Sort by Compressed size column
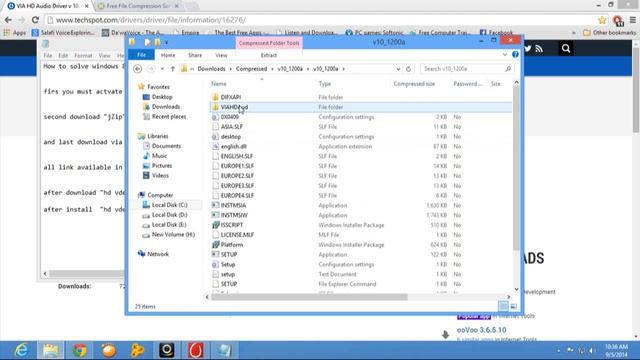 pyautogui.click(x=414, y=84)
